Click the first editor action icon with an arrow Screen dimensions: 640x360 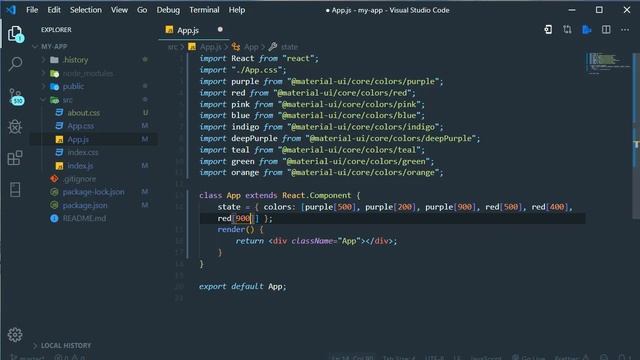[x=548, y=29]
